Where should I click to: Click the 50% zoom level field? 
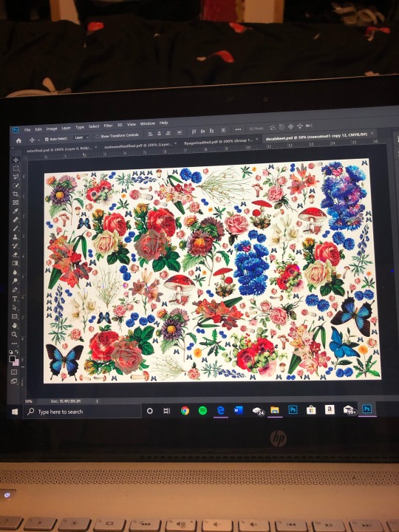pos(29,401)
